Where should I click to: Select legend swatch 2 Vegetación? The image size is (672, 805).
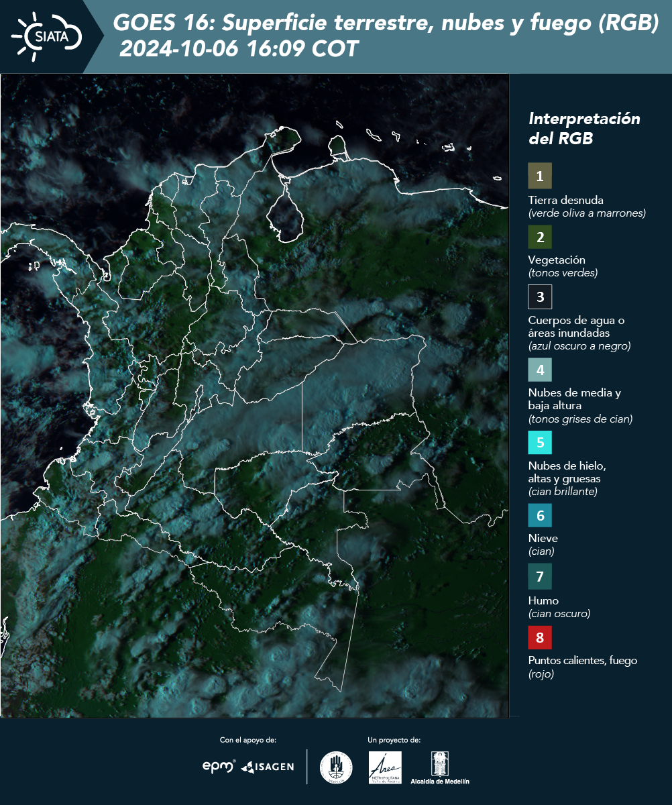pyautogui.click(x=540, y=237)
